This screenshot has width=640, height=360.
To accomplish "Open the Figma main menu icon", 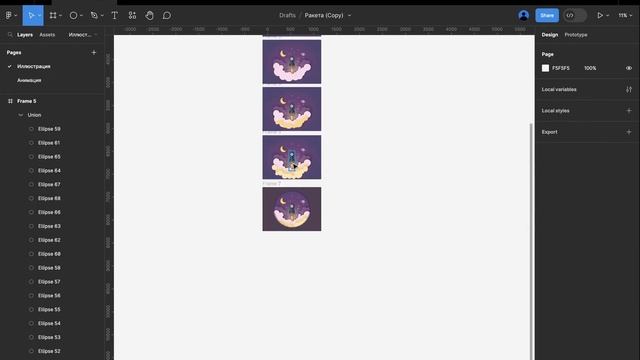I will tap(9, 16).
